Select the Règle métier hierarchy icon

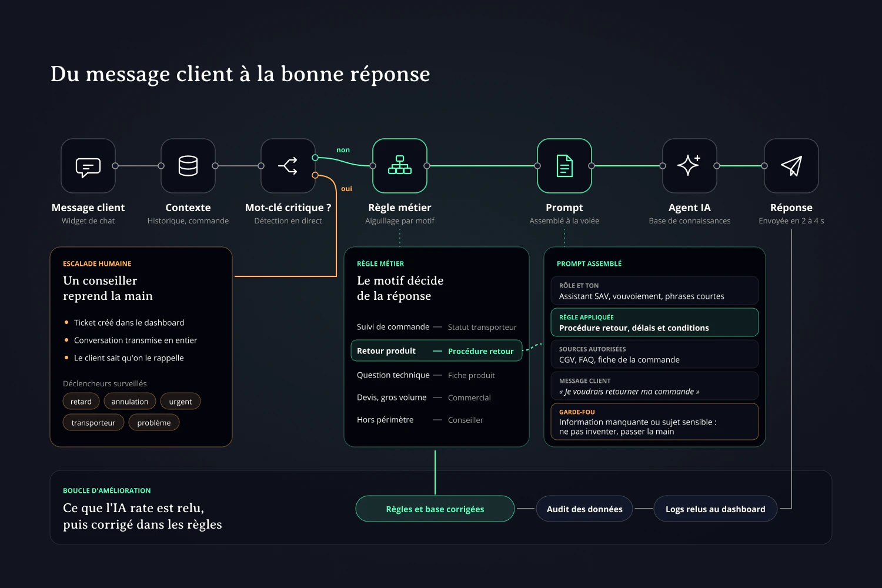[400, 166]
